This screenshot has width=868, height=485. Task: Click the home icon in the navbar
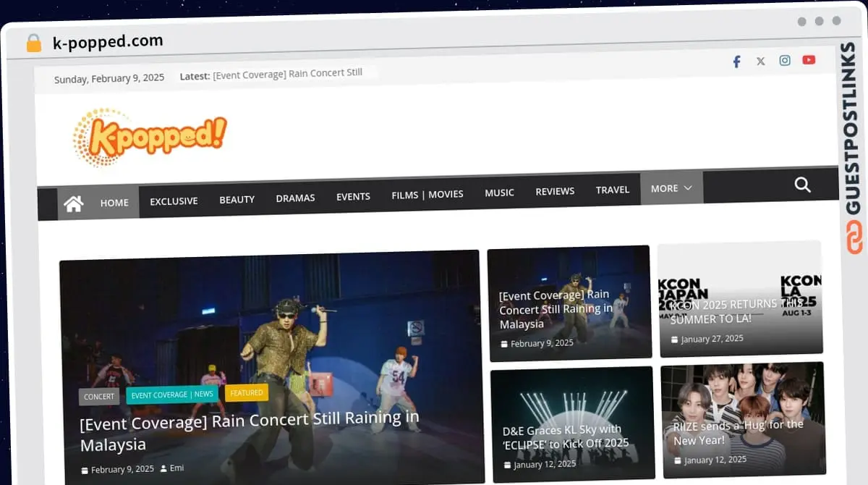point(73,203)
